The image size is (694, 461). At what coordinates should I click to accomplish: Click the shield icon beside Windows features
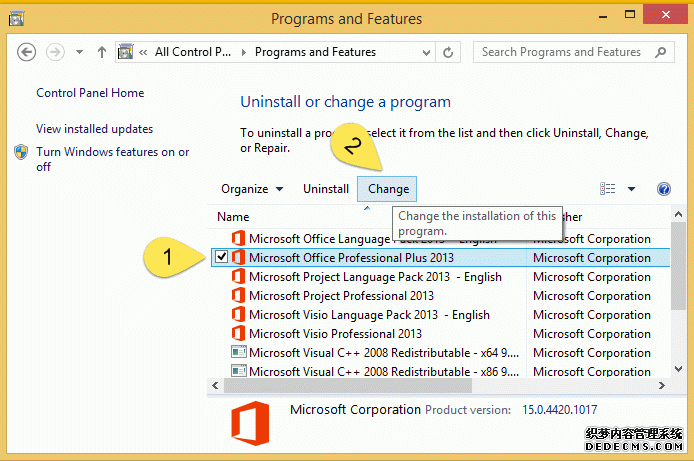pyautogui.click(x=21, y=152)
